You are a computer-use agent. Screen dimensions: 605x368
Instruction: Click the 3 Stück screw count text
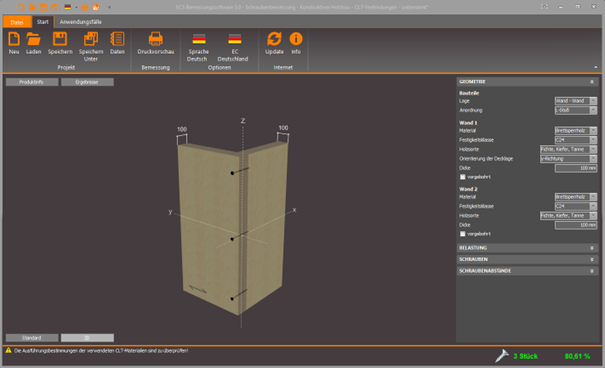(525, 356)
